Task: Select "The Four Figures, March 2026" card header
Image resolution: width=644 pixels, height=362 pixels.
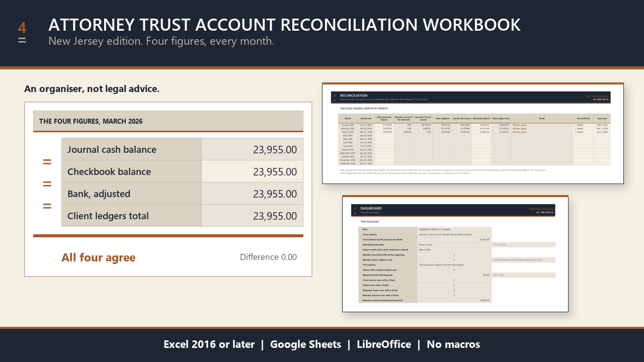Action: (168, 121)
